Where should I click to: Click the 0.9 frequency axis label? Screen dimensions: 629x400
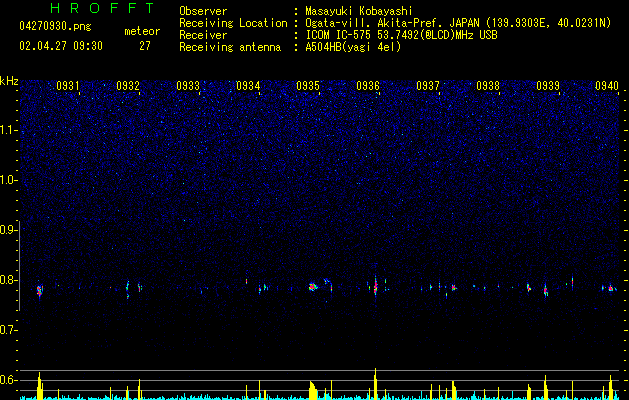tap(7, 230)
